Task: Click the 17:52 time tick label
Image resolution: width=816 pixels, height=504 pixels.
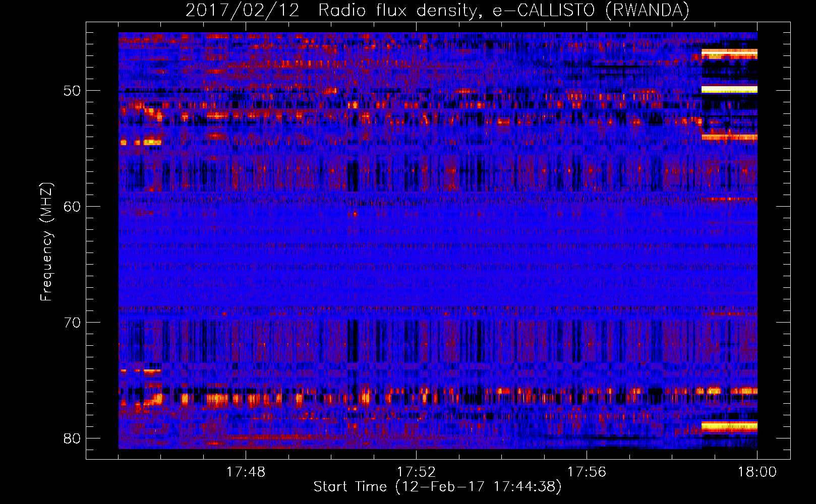Action: pyautogui.click(x=416, y=472)
